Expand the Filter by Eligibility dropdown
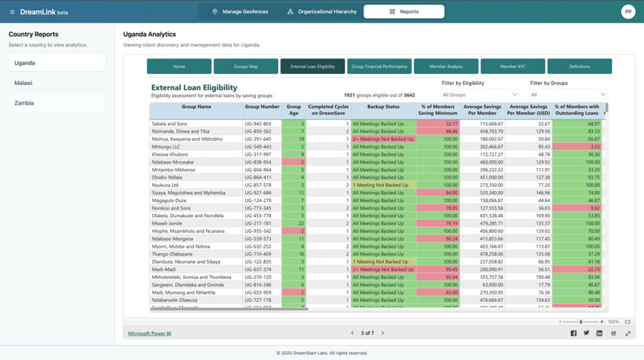The image size is (644, 360). click(x=480, y=95)
